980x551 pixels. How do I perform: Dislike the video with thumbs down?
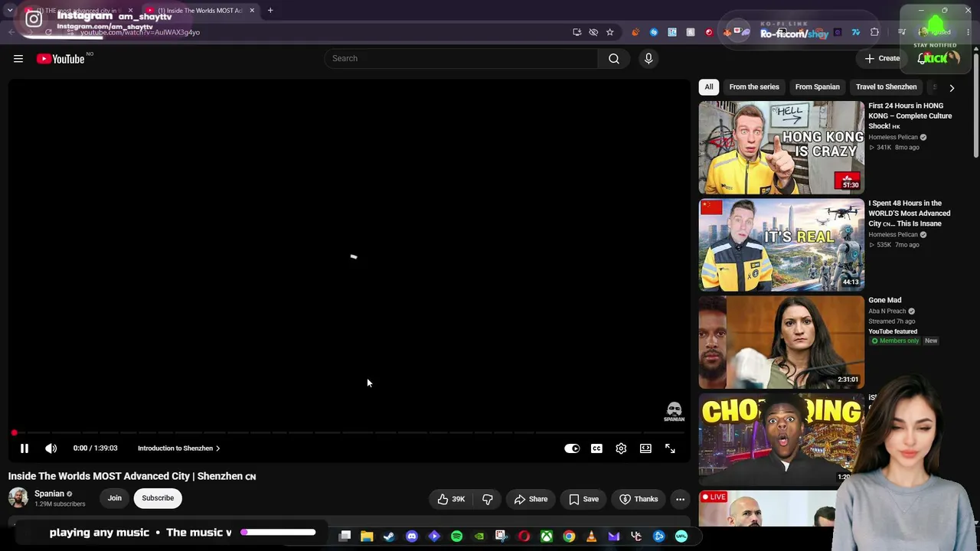[x=487, y=499]
